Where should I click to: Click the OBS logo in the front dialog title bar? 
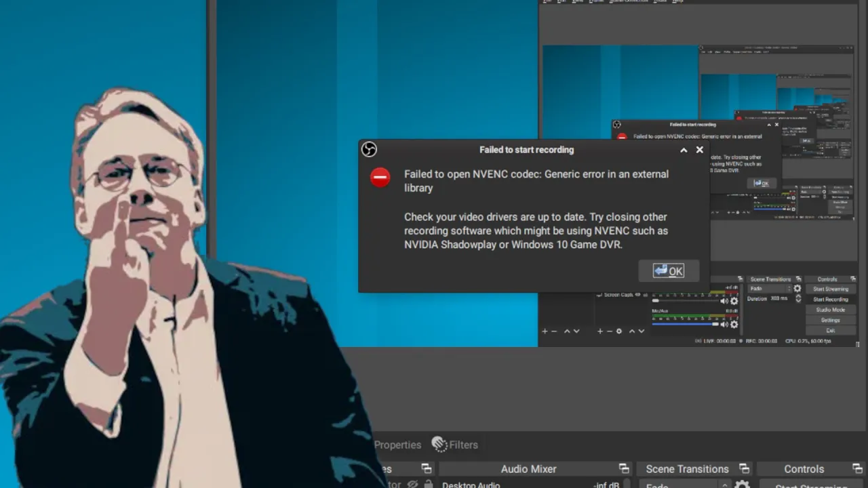coord(369,150)
